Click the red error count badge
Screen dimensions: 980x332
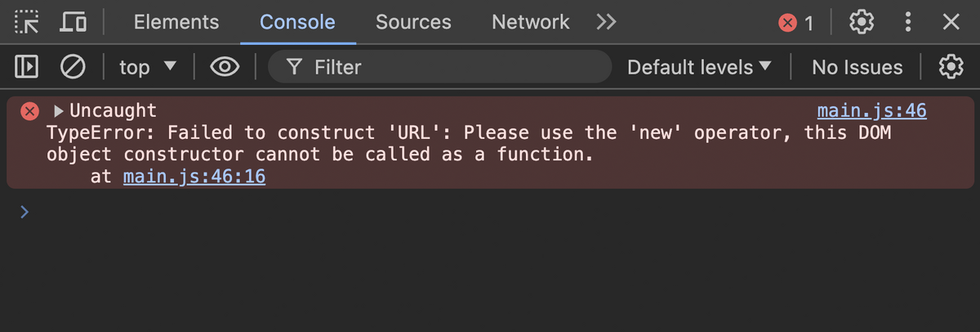(796, 23)
